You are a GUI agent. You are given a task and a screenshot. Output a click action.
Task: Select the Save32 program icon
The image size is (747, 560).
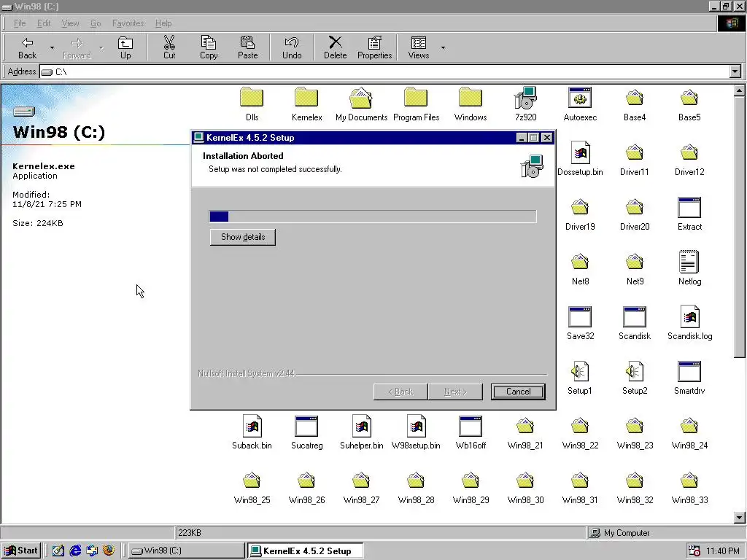pyautogui.click(x=580, y=323)
